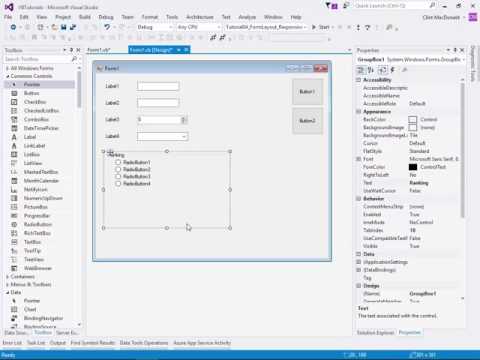The height and width of the screenshot is (360, 480).
Task: Select RadioButton2 on the form
Action: (x=133, y=169)
